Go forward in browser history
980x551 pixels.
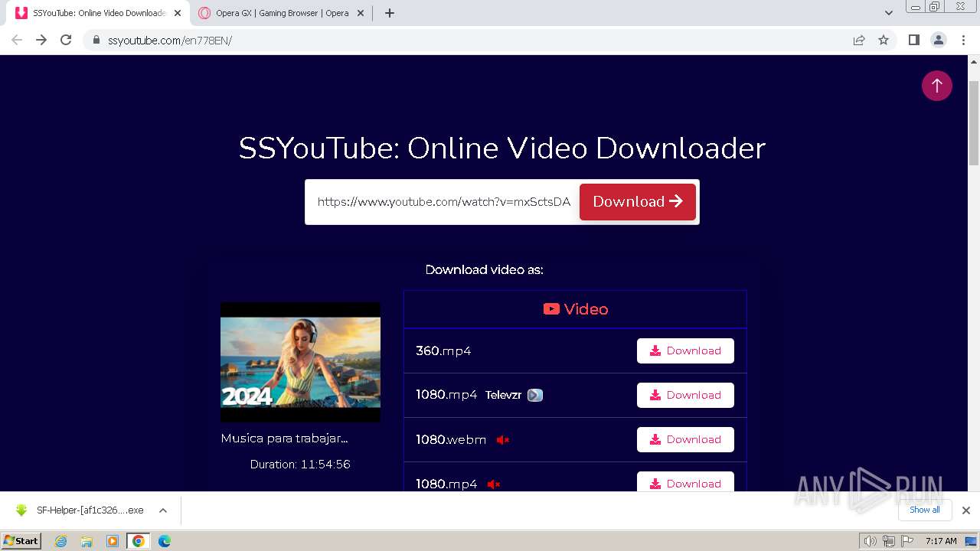[41, 40]
